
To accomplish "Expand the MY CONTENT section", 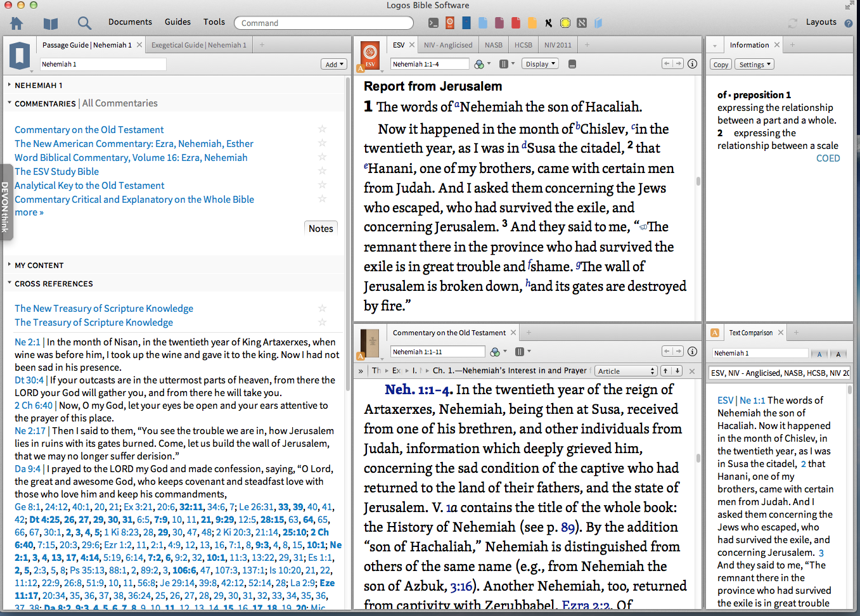I will 10,265.
